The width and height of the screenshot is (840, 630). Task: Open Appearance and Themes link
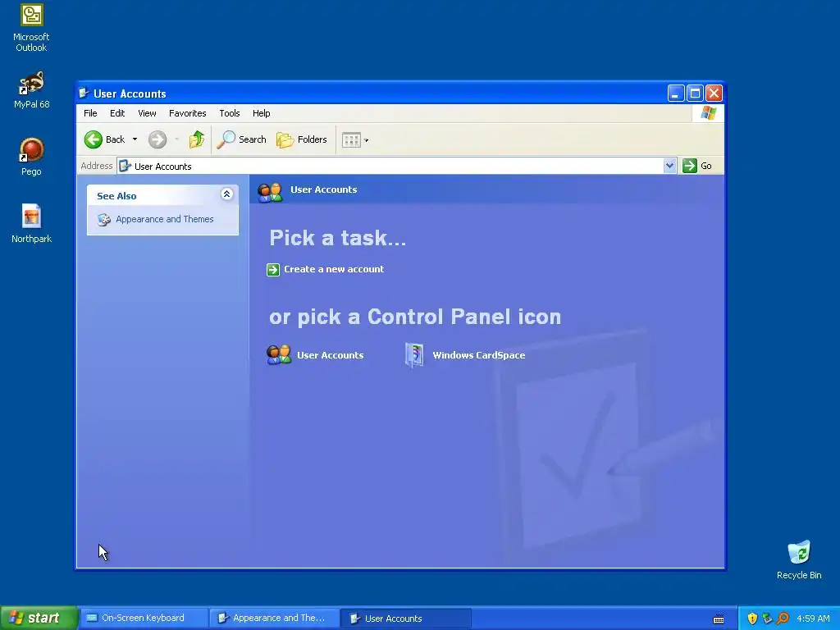click(x=164, y=219)
